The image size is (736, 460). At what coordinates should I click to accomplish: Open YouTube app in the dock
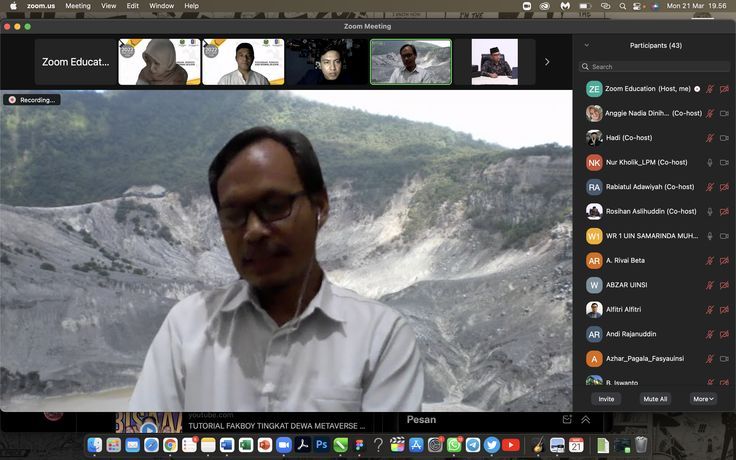pos(511,445)
